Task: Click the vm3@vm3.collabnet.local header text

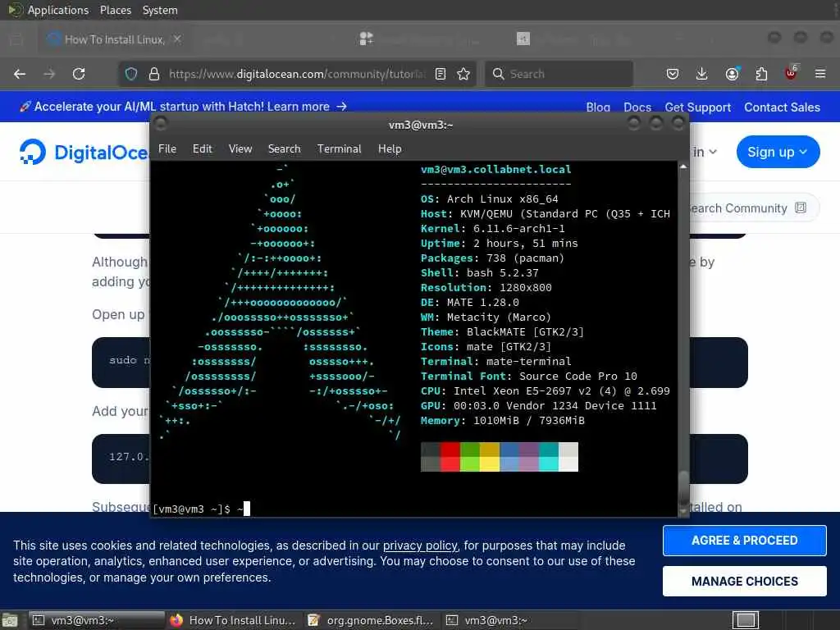Action: tap(495, 169)
